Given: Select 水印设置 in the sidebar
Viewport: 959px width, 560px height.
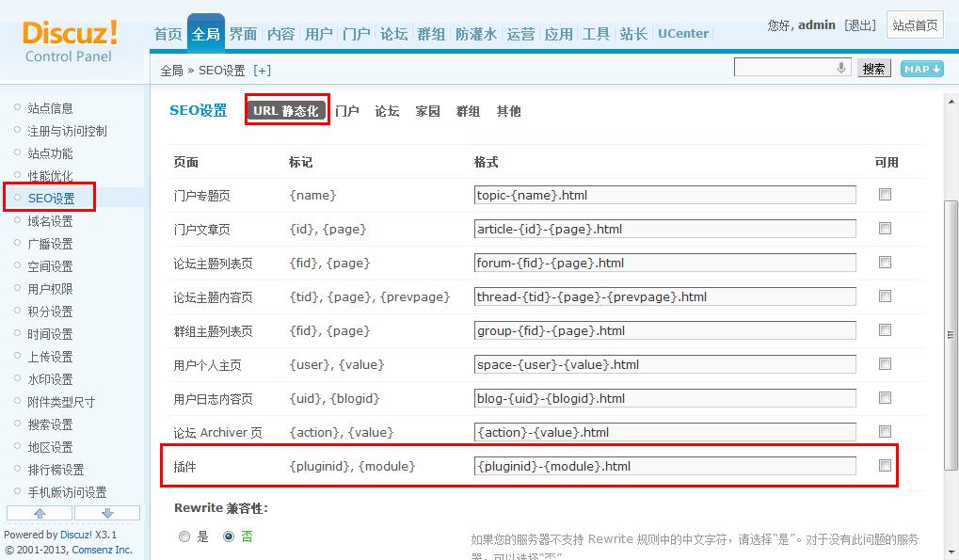Looking at the screenshot, I should (51, 379).
